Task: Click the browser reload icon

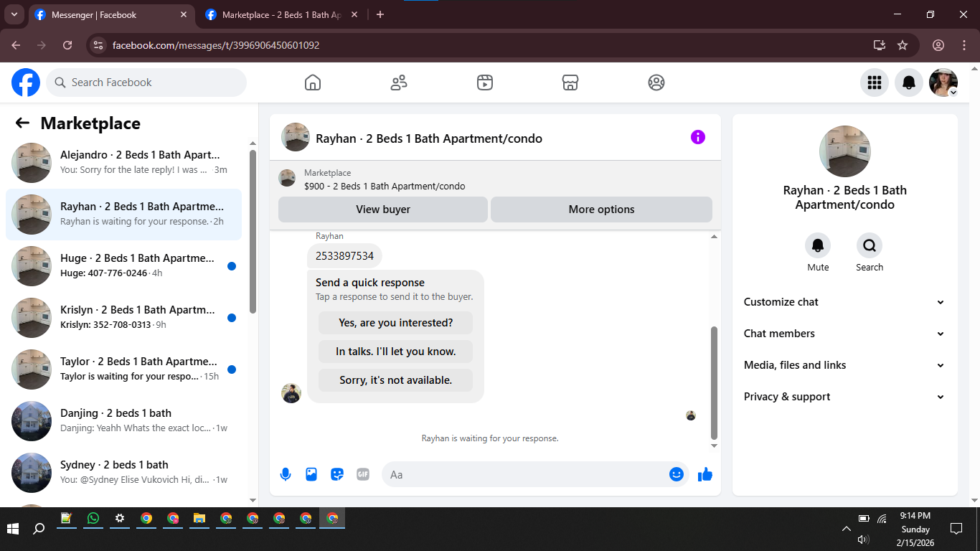Action: (x=67, y=45)
